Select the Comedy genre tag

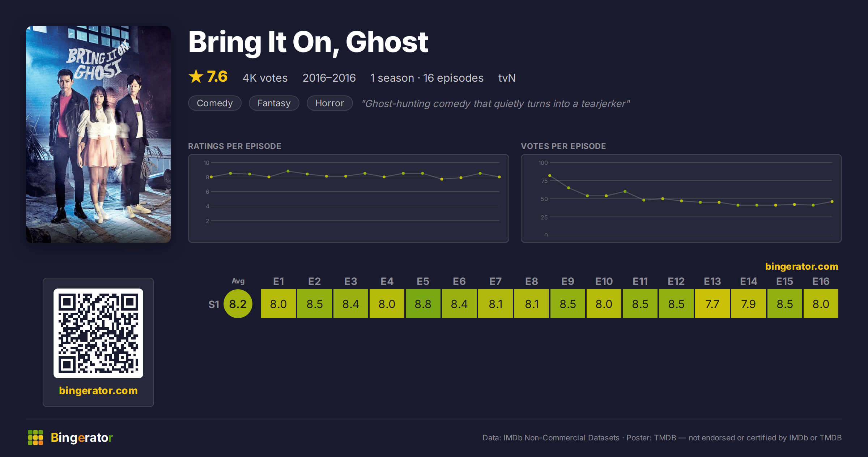pyautogui.click(x=215, y=103)
